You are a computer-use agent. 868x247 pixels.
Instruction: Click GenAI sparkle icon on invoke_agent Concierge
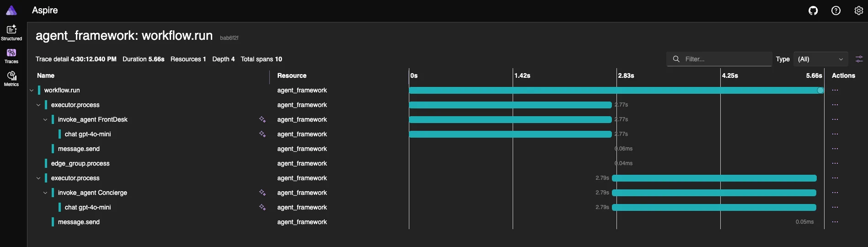[263, 193]
